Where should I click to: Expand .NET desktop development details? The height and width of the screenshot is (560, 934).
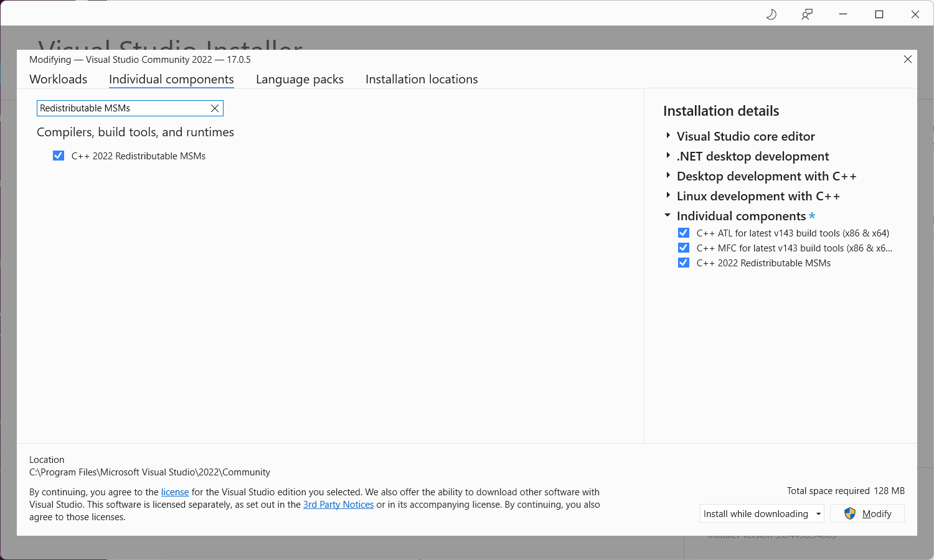pos(668,156)
